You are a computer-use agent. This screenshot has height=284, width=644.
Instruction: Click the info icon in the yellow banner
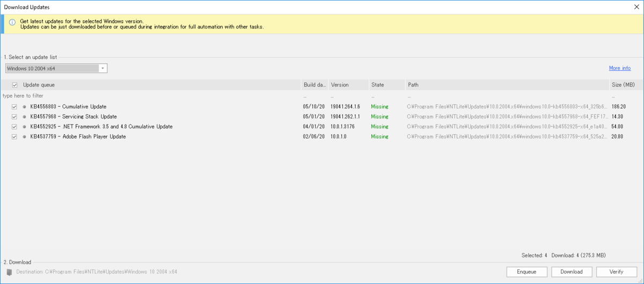(x=12, y=23)
